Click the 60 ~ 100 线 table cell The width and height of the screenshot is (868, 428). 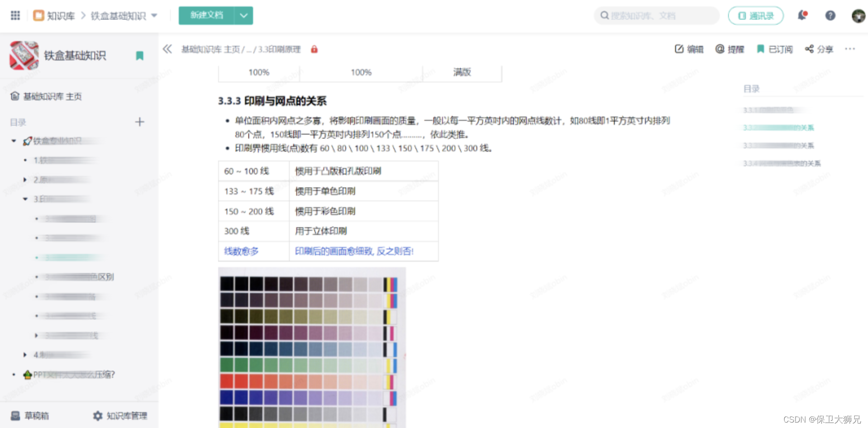(x=254, y=171)
